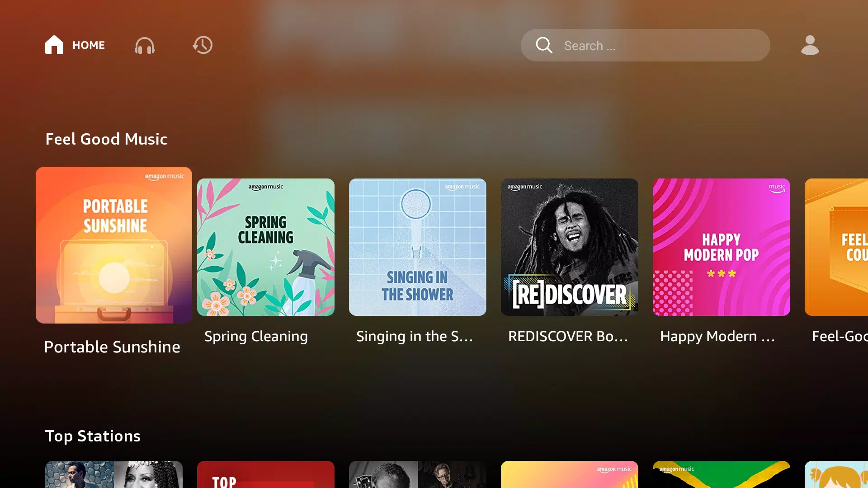Select the Singing in the Shower playlist
Viewport: 868px width, 488px height.
[x=417, y=247]
